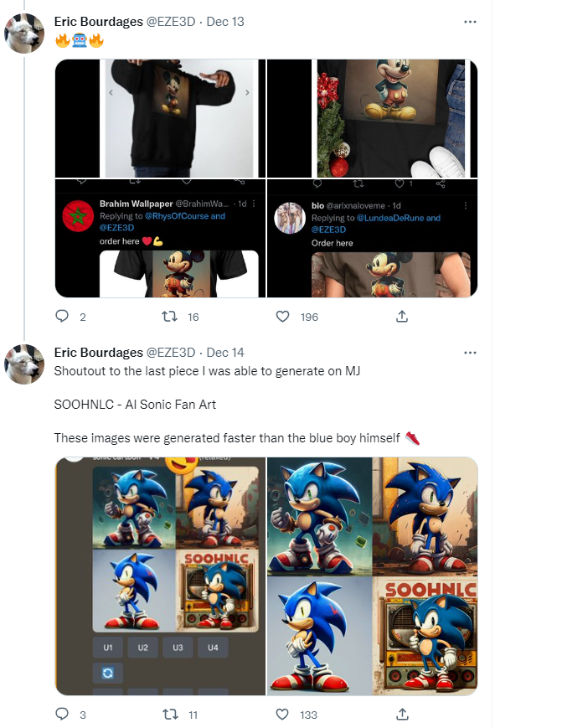Image resolution: width=562 pixels, height=728 pixels.
Task: Open the Midjourney Sonic grid screenshot
Action: pyautogui.click(x=160, y=576)
